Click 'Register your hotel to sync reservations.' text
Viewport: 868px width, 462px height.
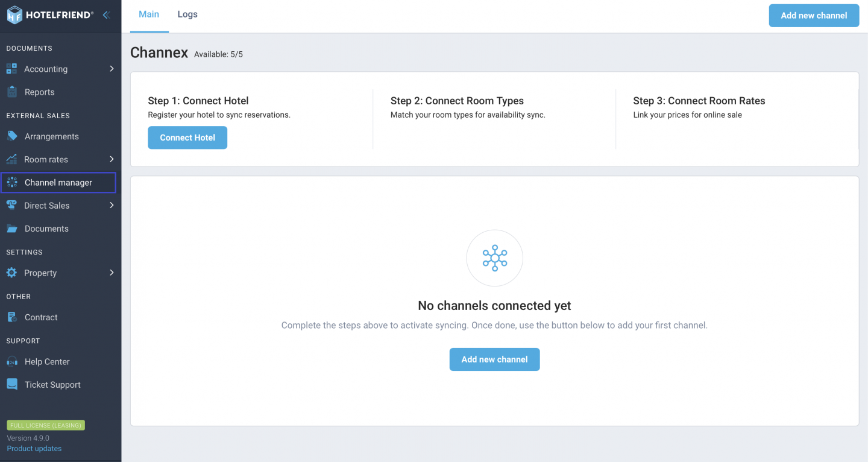[x=219, y=115]
